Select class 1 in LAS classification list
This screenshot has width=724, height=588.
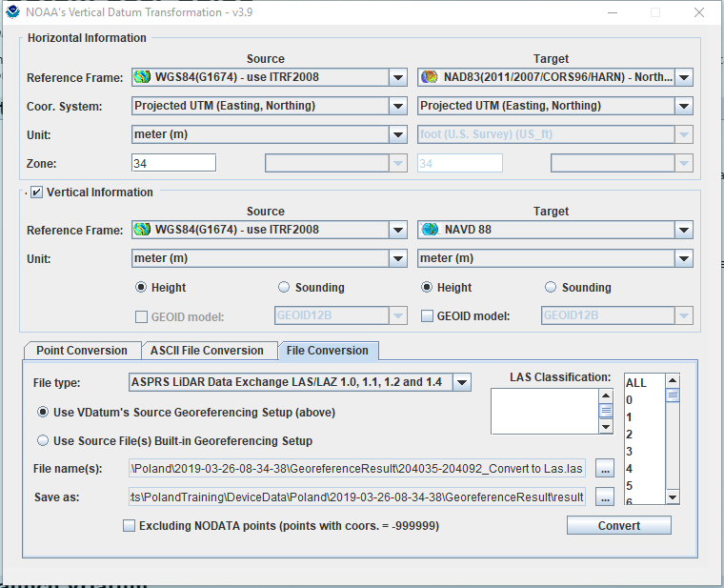tap(645, 417)
